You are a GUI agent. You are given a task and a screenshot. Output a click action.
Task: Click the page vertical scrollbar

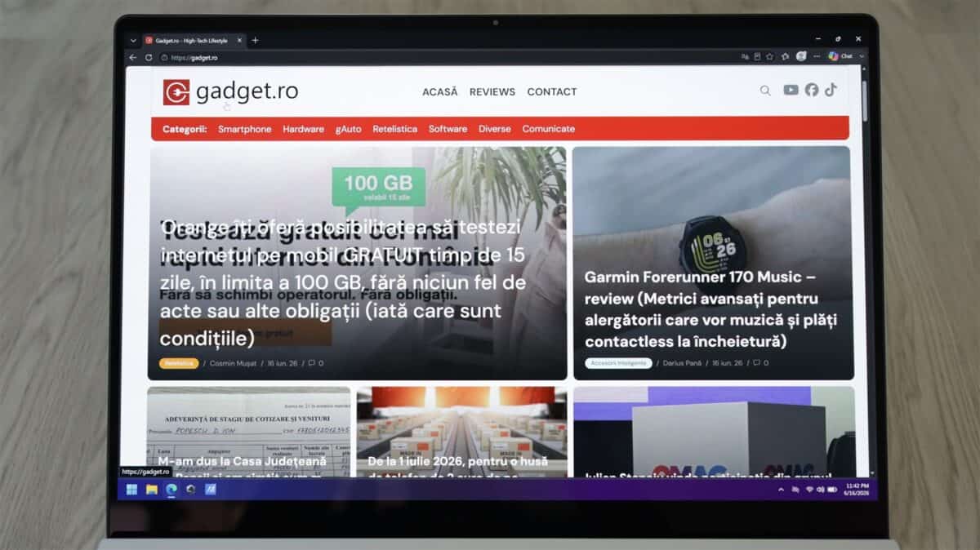(x=864, y=102)
